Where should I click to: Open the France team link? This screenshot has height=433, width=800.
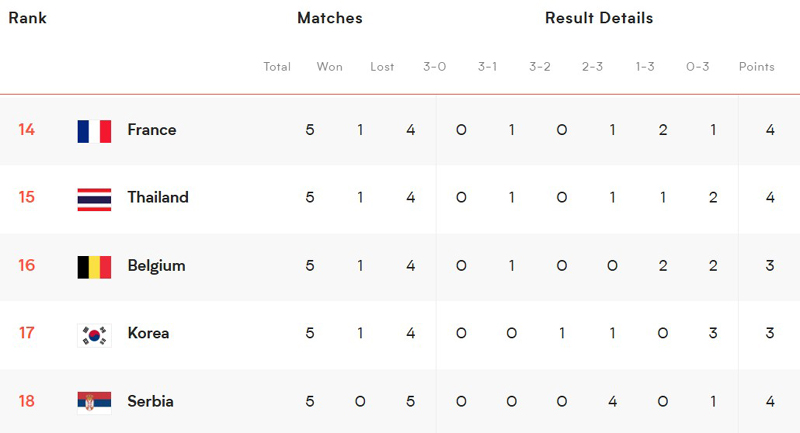tap(152, 130)
